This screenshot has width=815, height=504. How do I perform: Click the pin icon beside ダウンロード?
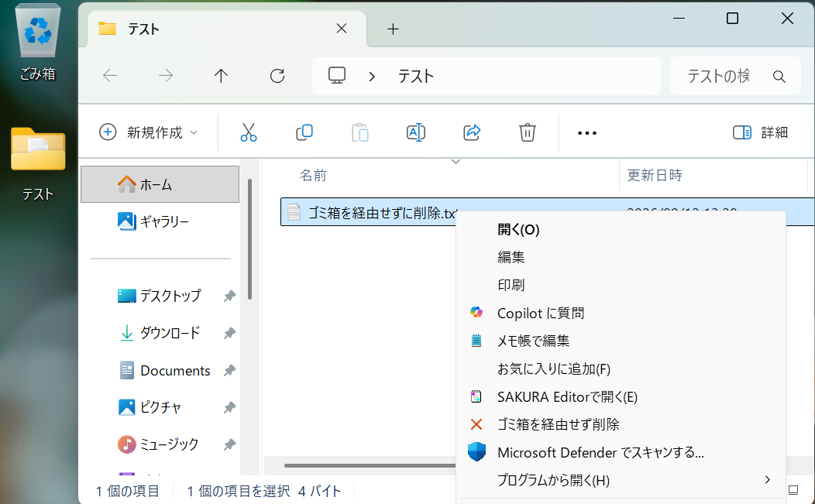[x=229, y=334]
